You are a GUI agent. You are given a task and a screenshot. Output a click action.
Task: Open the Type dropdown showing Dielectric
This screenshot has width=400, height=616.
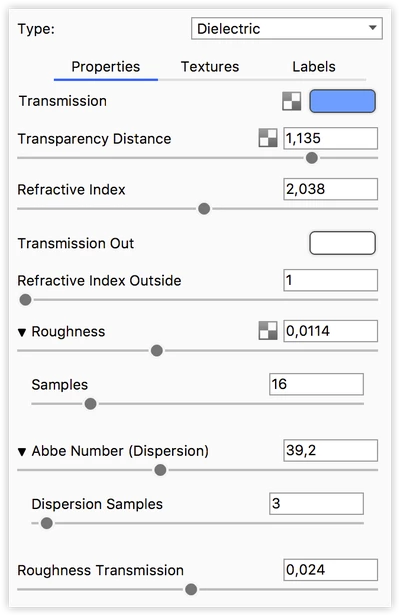click(286, 28)
